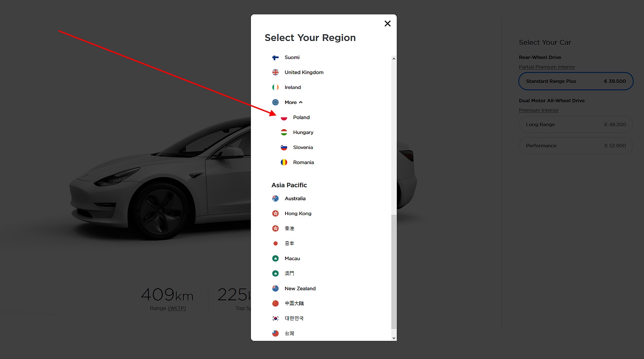Click the flag icon beside 香港

(275, 228)
